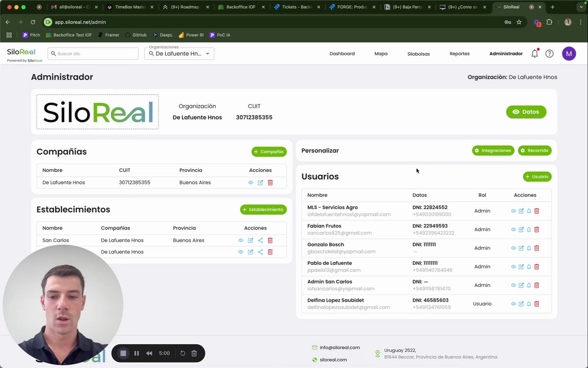Delete Admin San Carlos user
The height and width of the screenshot is (368, 588).
tap(537, 285)
